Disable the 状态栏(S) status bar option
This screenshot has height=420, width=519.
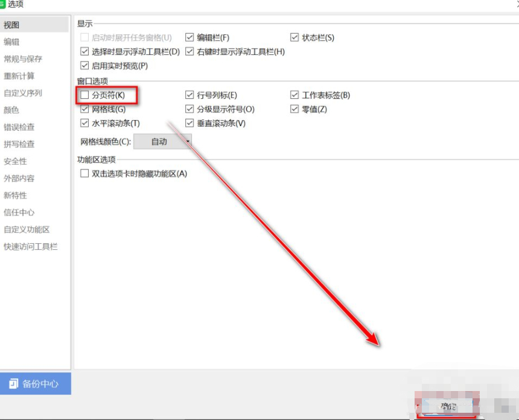pos(295,37)
